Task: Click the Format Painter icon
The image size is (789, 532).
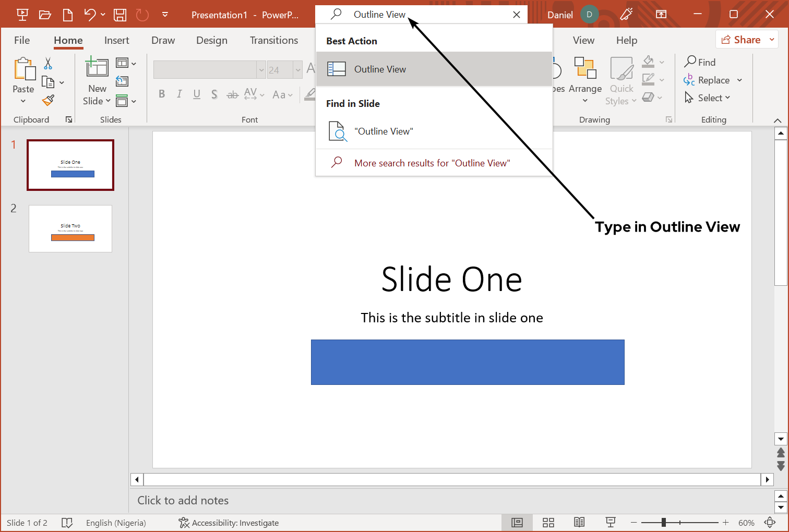Action: (49, 100)
